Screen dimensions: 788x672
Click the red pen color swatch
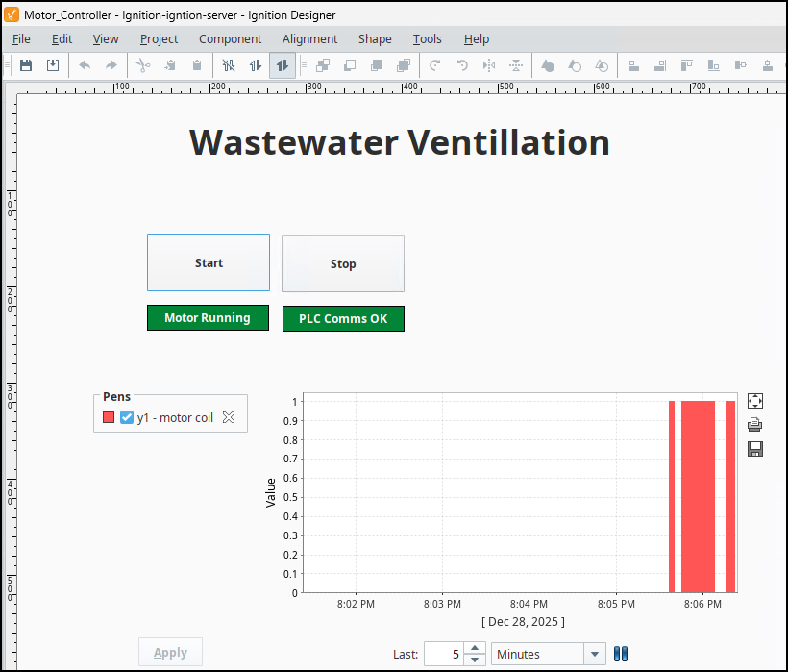click(x=109, y=417)
